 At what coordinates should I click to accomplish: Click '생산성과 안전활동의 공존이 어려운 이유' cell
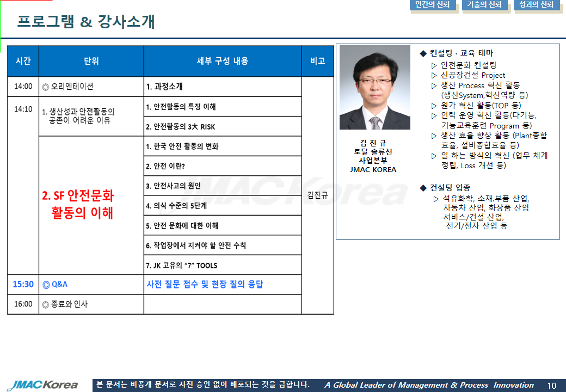91,116
